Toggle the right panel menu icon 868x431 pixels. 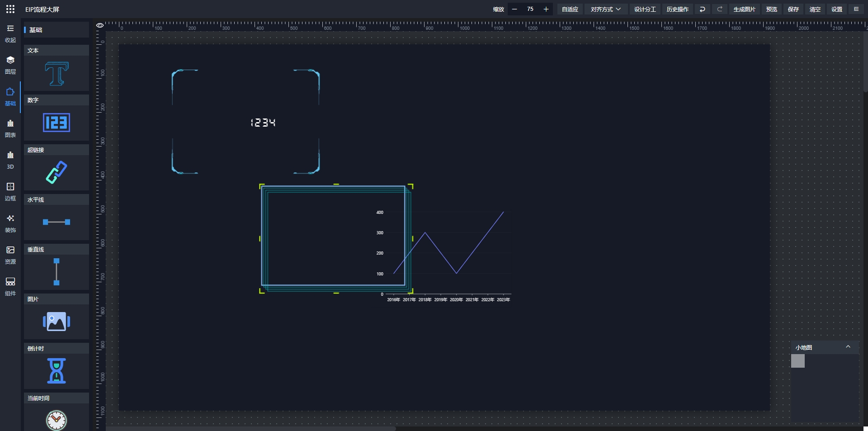pyautogui.click(x=856, y=9)
